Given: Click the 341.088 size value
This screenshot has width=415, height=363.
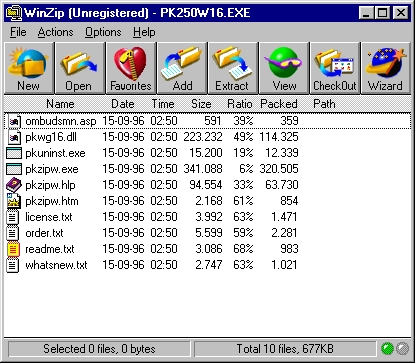Looking at the screenshot, I should [x=203, y=169].
